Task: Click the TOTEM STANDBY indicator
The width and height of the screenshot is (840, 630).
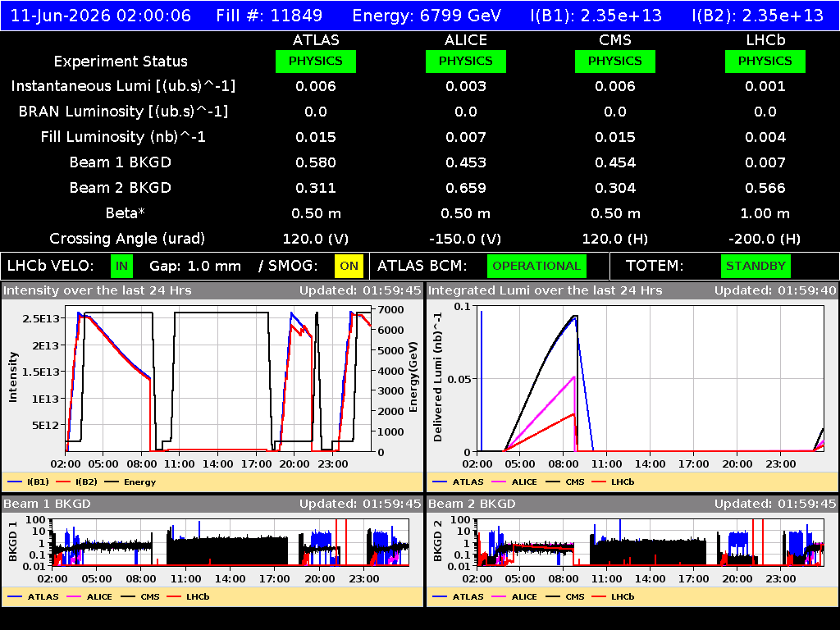Action: (756, 267)
